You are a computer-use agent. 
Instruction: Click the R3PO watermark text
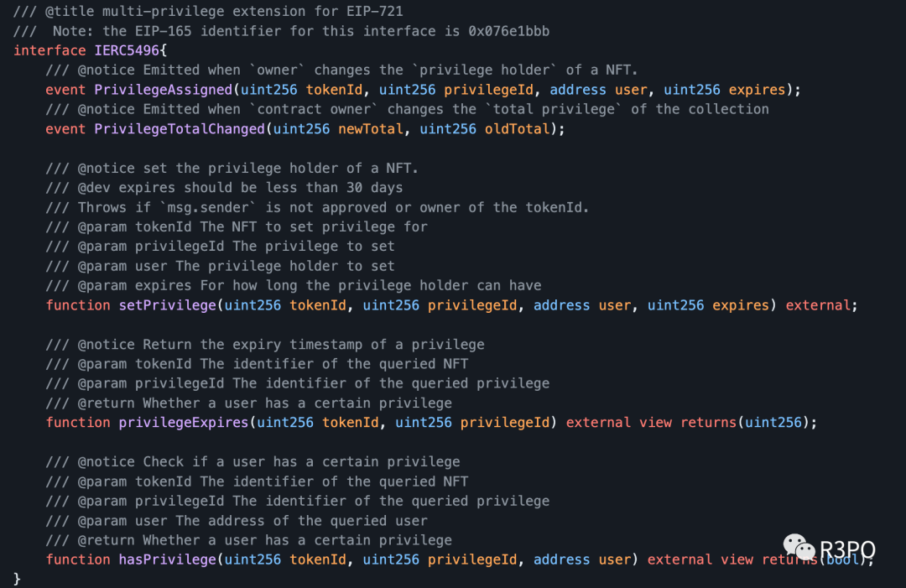click(847, 549)
